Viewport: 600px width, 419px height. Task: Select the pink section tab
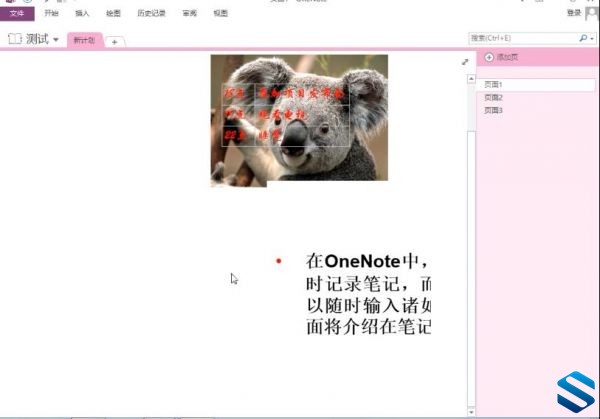point(85,40)
